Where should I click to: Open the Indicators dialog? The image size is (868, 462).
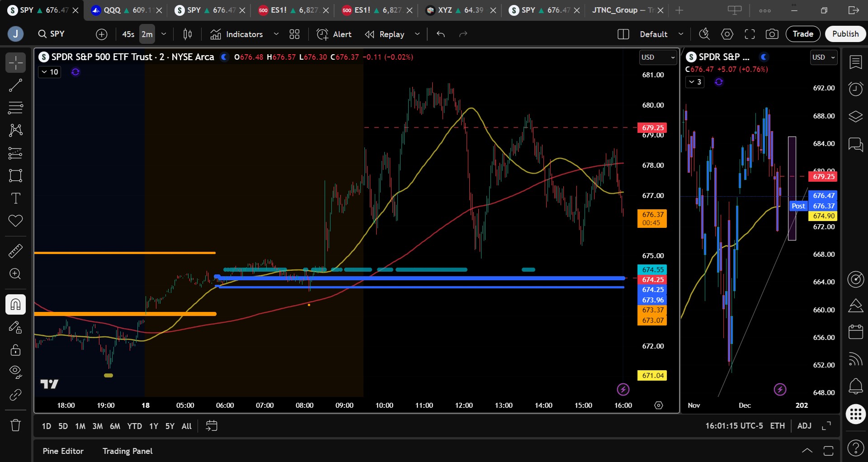click(x=236, y=34)
